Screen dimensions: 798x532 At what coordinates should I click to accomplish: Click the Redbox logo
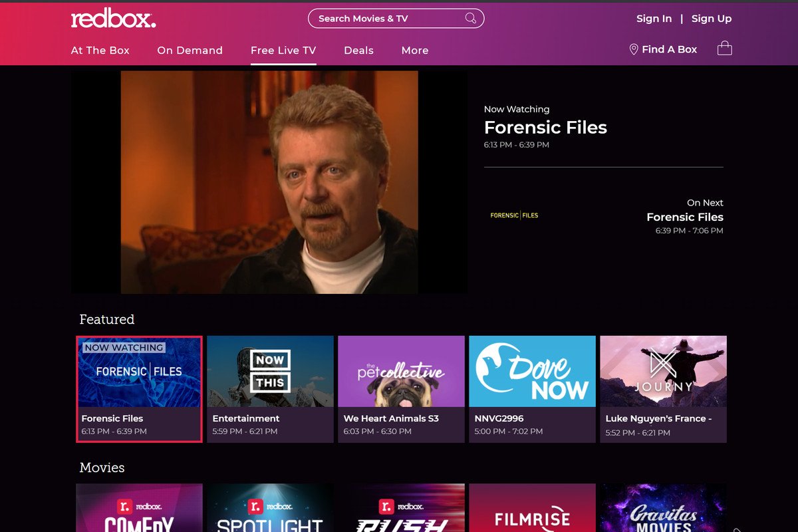point(113,19)
